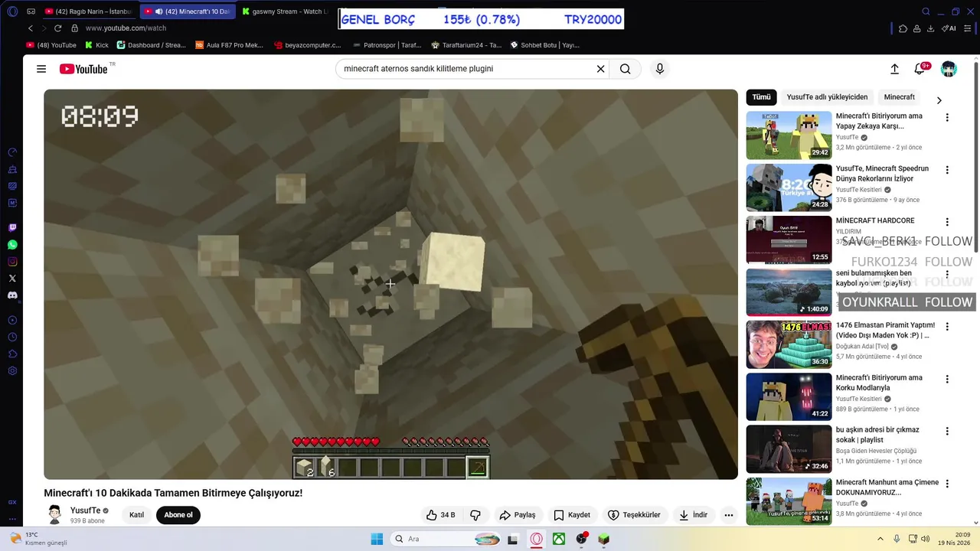This screenshot has height=551, width=980.
Task: Select the Tümü filter chip
Action: pyautogui.click(x=761, y=97)
